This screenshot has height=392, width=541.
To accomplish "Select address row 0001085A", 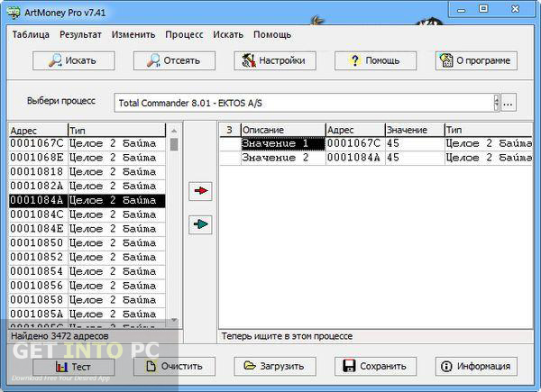I will click(x=87, y=315).
